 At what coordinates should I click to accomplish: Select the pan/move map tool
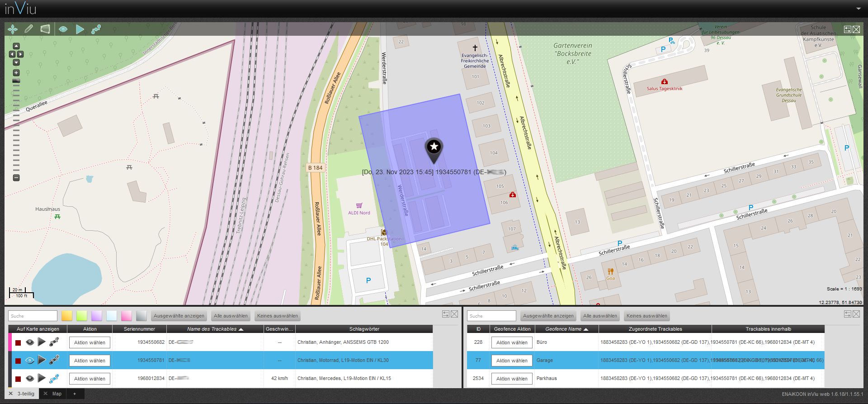(13, 29)
